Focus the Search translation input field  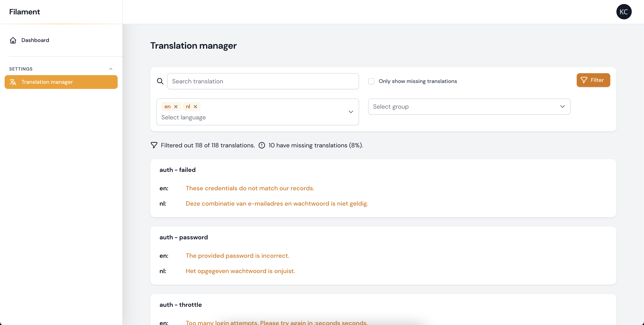coord(263,81)
